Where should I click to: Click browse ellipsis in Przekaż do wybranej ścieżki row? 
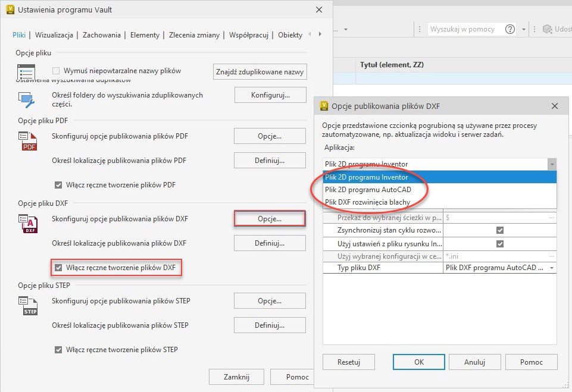tap(552, 218)
